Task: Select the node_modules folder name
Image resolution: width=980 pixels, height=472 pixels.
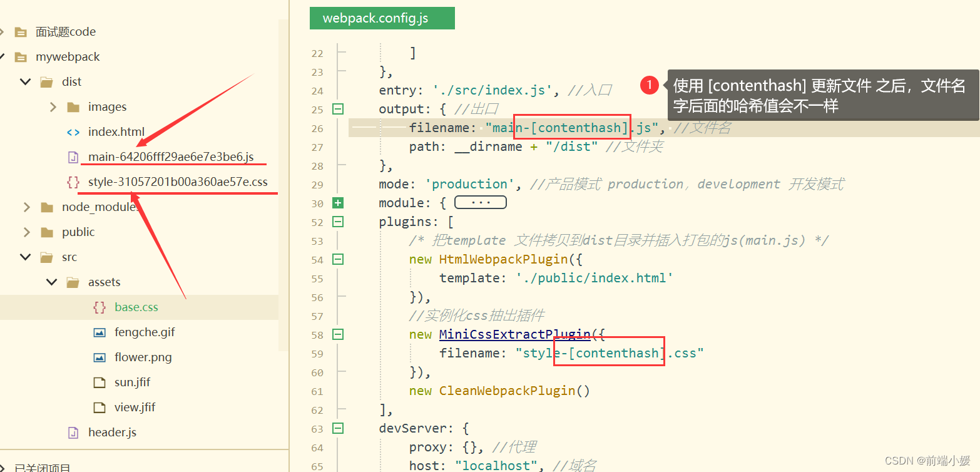Action: click(100, 207)
